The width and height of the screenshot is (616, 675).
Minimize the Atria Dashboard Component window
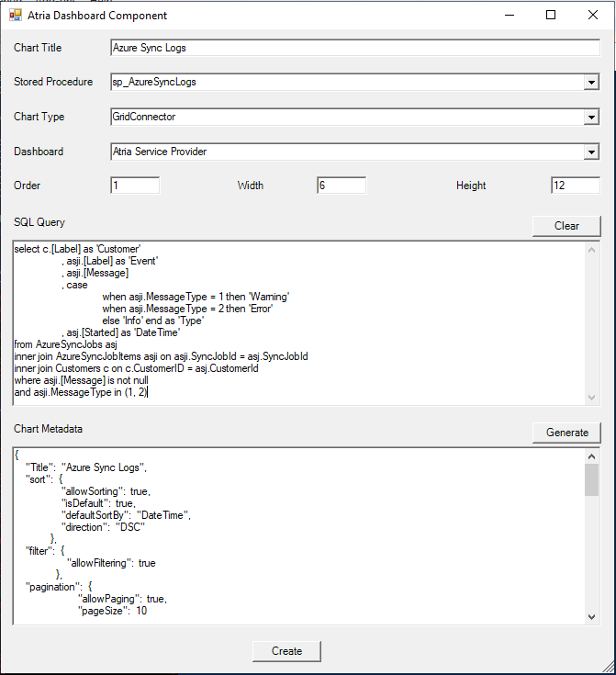coord(510,15)
